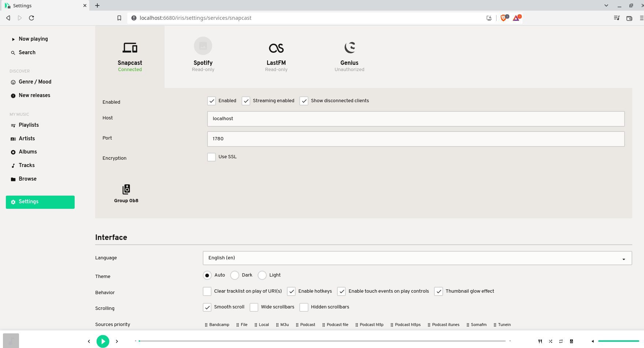The width and height of the screenshot is (644, 348).
Task: Open the Language dropdown
Action: (x=417, y=258)
